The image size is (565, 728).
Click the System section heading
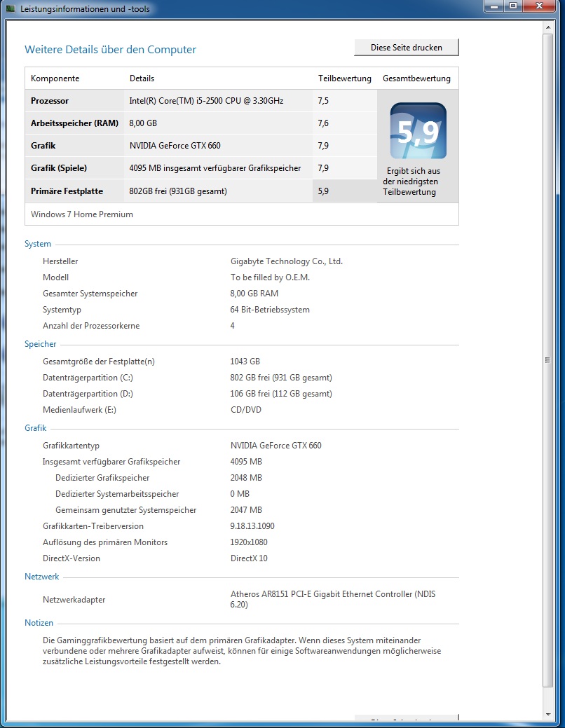(38, 244)
